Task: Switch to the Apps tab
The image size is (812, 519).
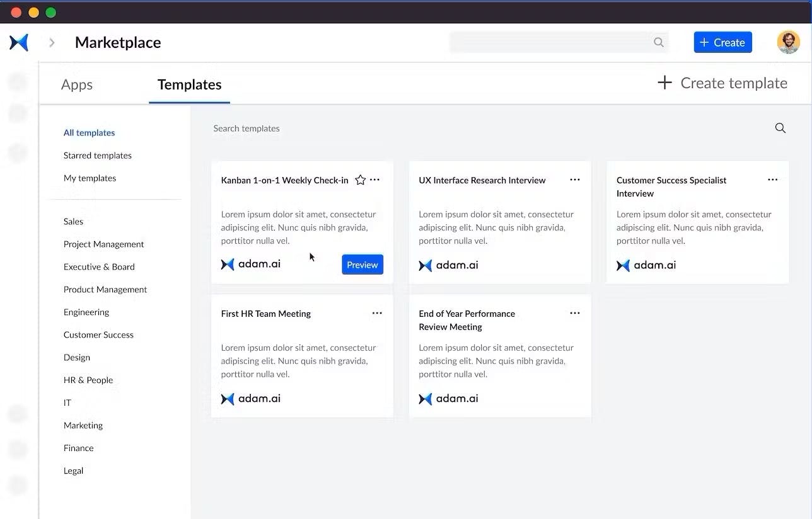Action: 77,85
